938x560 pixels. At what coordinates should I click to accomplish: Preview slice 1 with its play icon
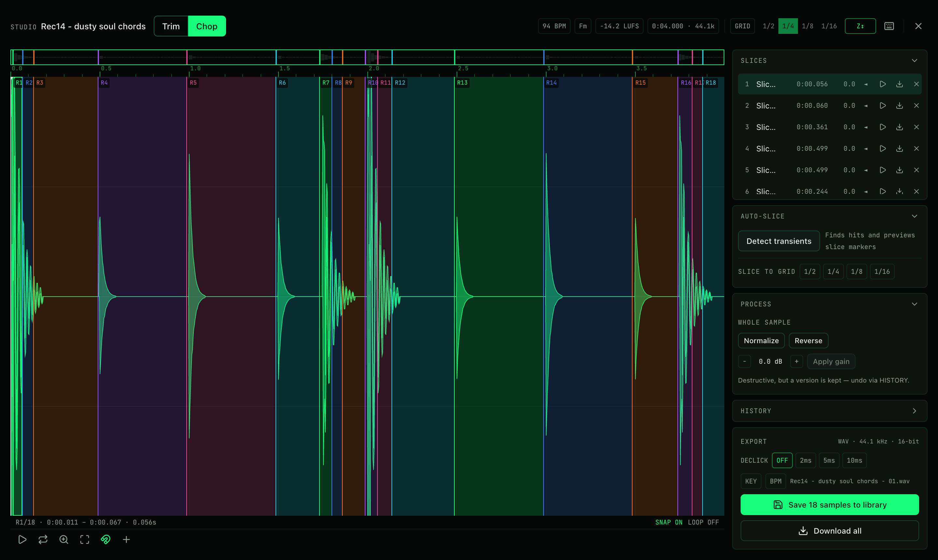883,84
